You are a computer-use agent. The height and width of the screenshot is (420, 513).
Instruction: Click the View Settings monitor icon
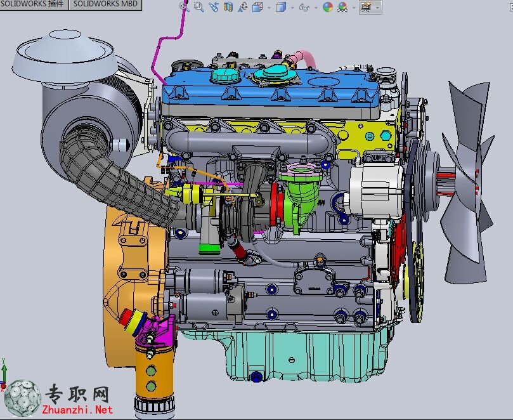(366, 7)
